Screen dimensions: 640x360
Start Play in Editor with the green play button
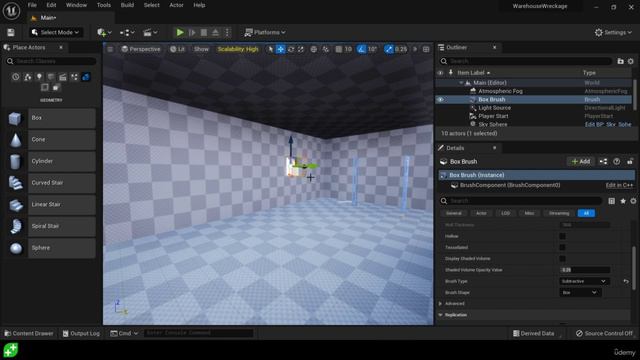click(x=180, y=32)
